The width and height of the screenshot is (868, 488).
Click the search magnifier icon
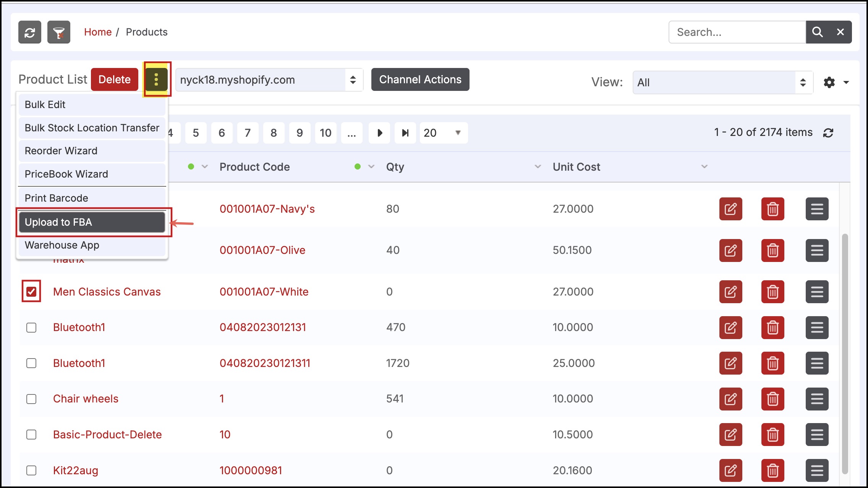tap(817, 32)
